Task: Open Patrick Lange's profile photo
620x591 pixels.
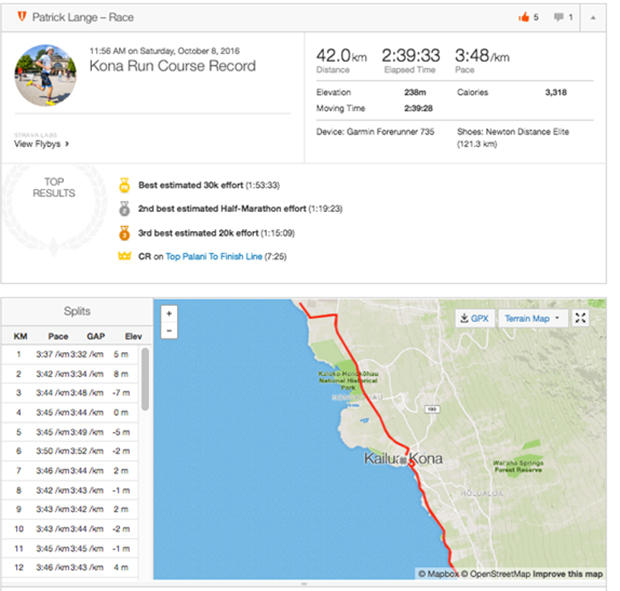Action: (47, 75)
